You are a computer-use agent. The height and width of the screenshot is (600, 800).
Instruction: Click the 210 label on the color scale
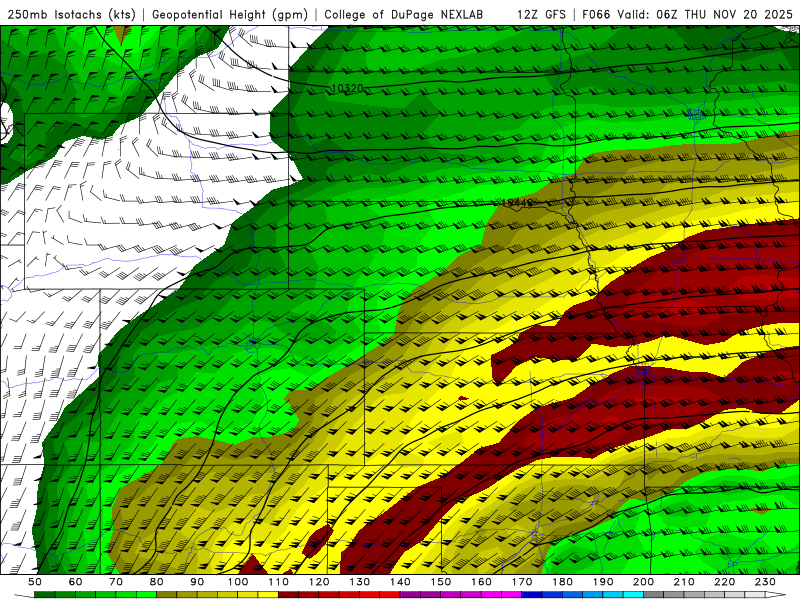point(684,582)
